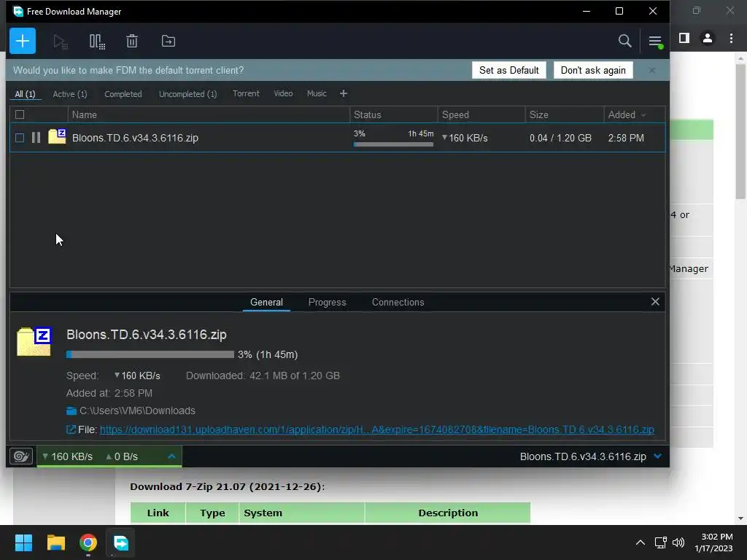The image size is (747, 560).
Task: Click the progress bar in the download row
Action: pyautogui.click(x=393, y=144)
